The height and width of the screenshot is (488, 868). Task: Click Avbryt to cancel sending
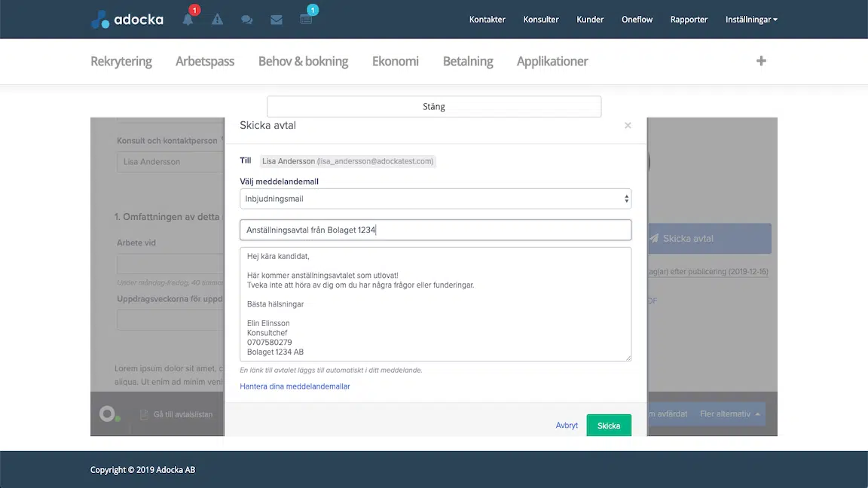tap(567, 425)
